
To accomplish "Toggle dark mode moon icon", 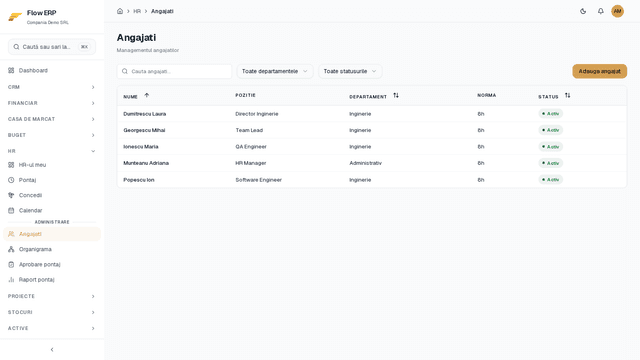I will tap(583, 11).
